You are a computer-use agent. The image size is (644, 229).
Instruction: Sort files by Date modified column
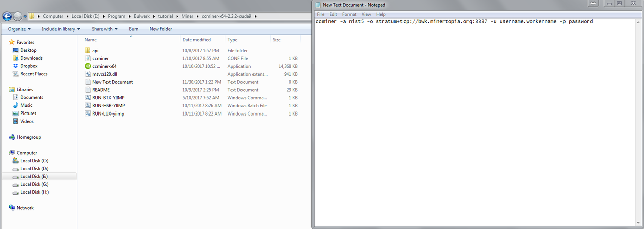pyautogui.click(x=197, y=40)
